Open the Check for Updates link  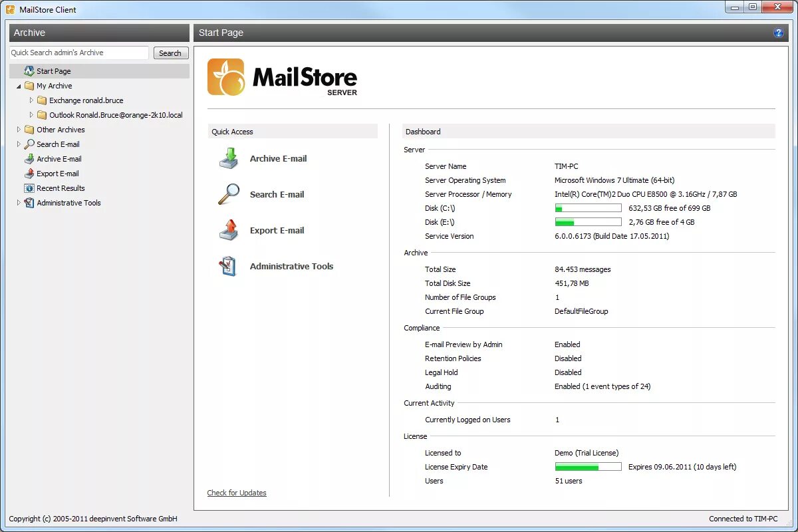point(237,493)
